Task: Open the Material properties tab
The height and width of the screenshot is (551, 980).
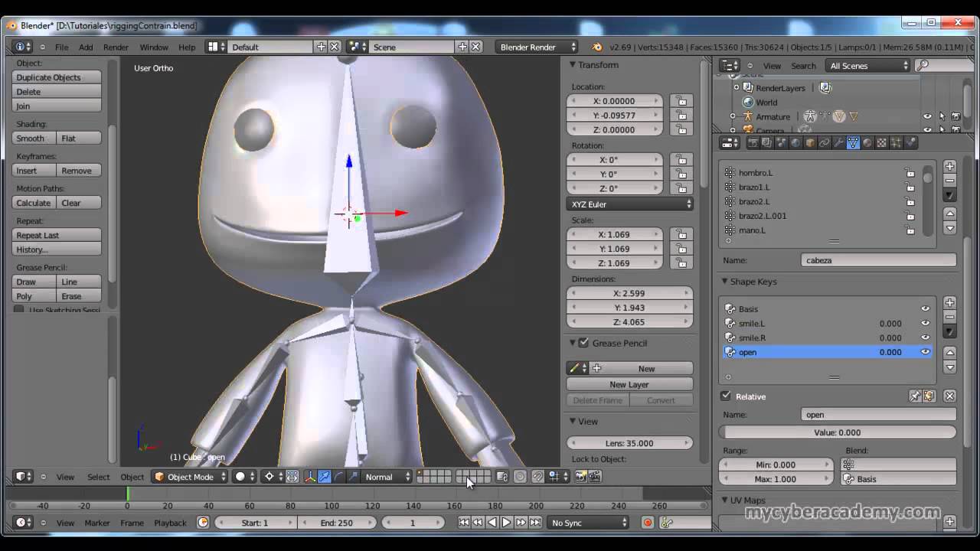Action: click(867, 142)
